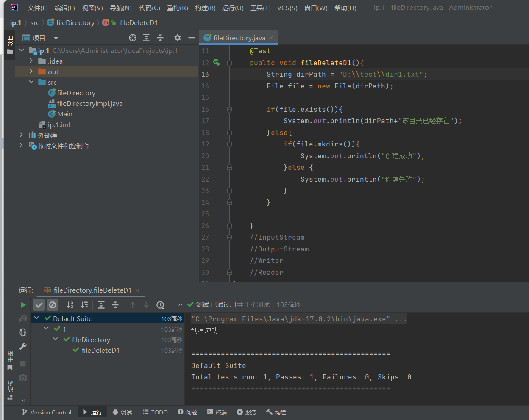
Task: Toggle show ignored tests button
Action: coord(53,305)
